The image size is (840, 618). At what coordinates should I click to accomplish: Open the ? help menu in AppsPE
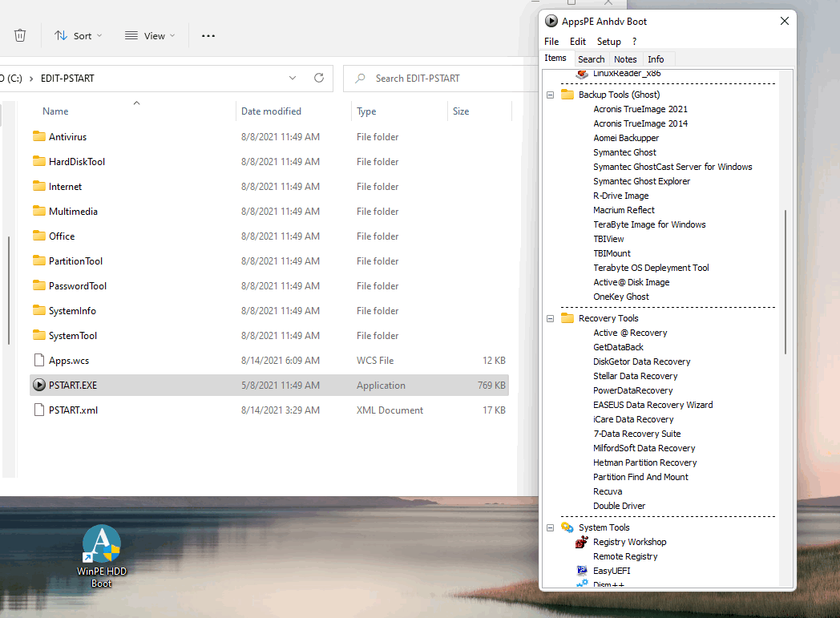pyautogui.click(x=634, y=41)
